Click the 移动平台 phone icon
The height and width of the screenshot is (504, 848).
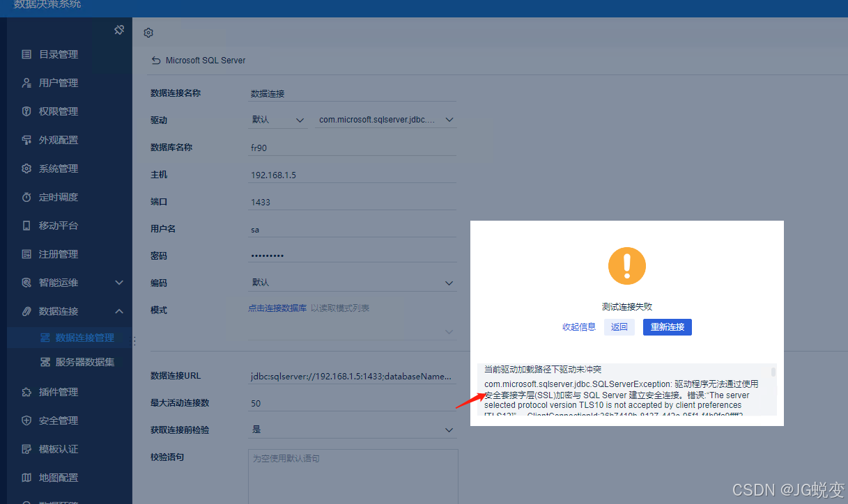tap(26, 226)
